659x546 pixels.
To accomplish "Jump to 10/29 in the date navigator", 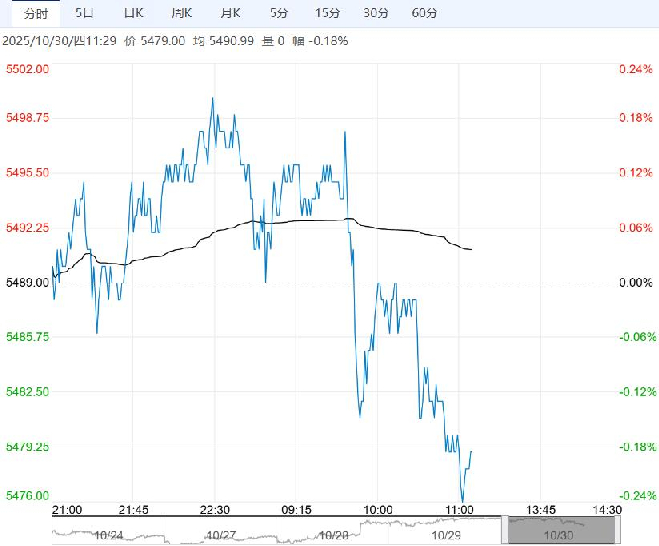I will click(x=445, y=535).
